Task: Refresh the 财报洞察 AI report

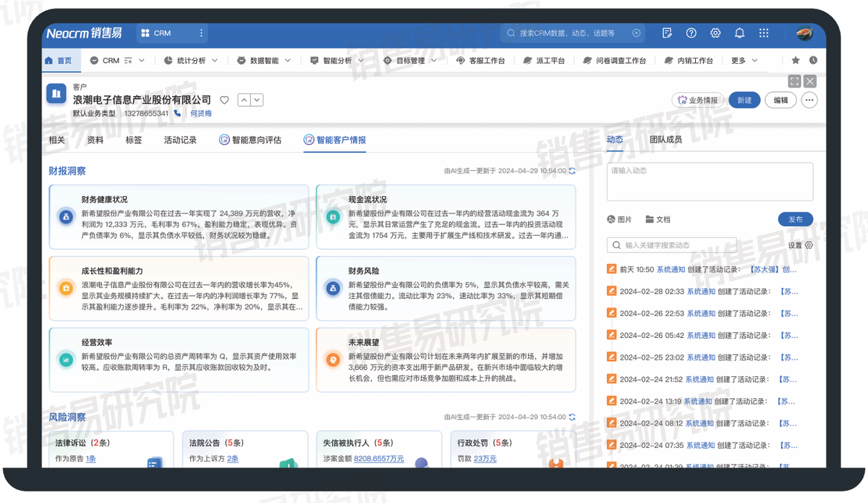Action: [x=572, y=171]
